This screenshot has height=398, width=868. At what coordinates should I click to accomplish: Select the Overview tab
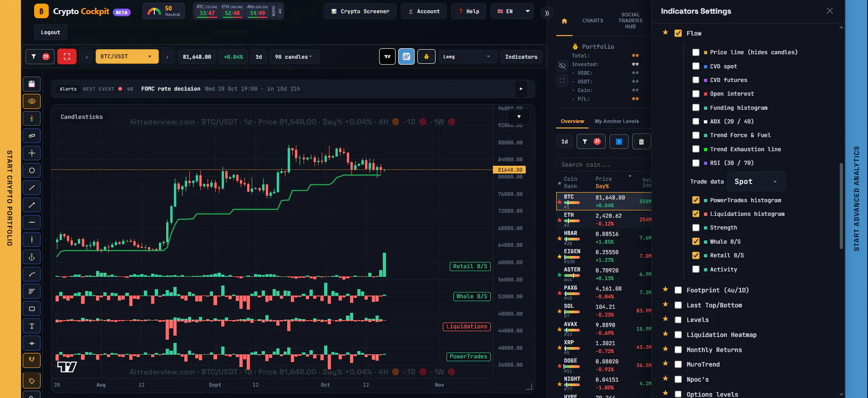click(x=572, y=121)
